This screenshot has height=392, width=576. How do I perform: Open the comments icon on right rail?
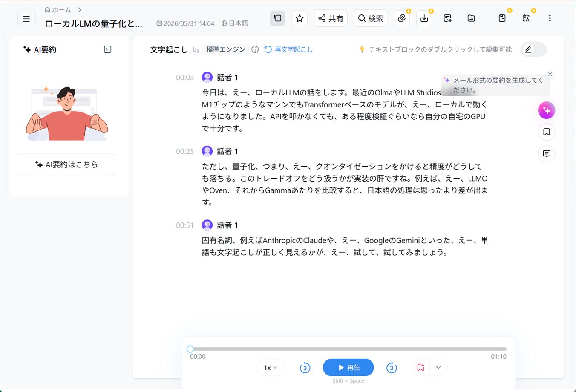coord(547,153)
